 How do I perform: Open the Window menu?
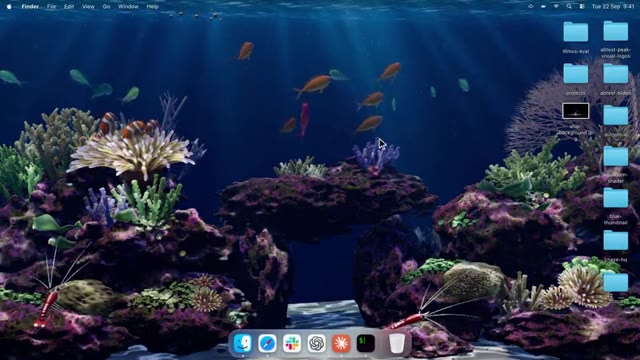128,7
